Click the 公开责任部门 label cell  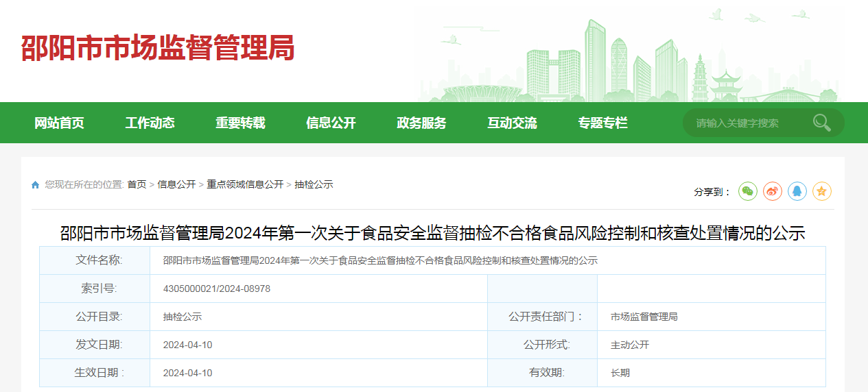[x=543, y=317]
